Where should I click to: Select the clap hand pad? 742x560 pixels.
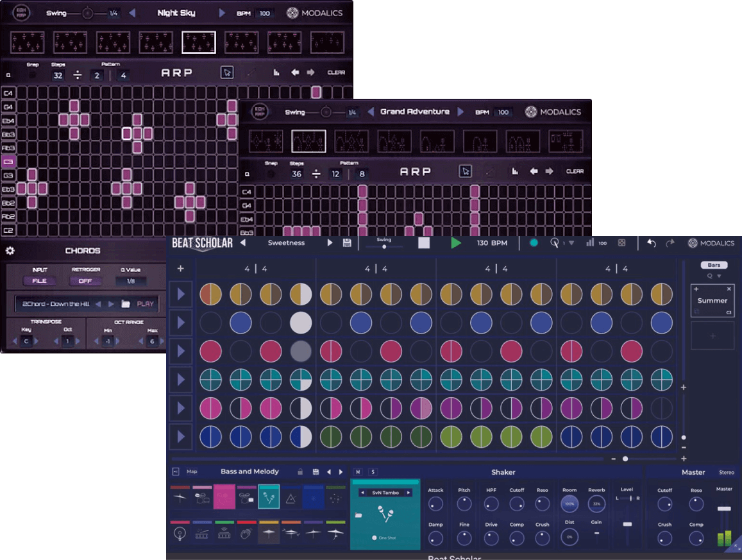(x=246, y=533)
